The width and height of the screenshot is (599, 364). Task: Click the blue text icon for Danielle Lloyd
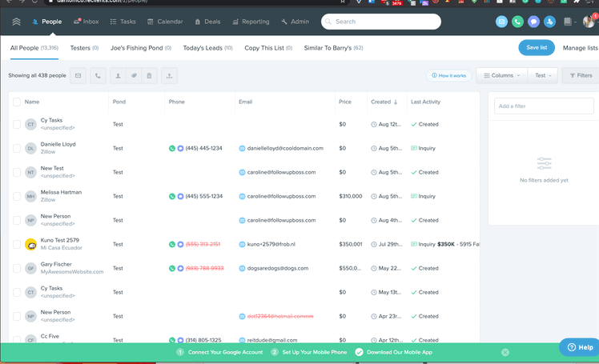[180, 149]
